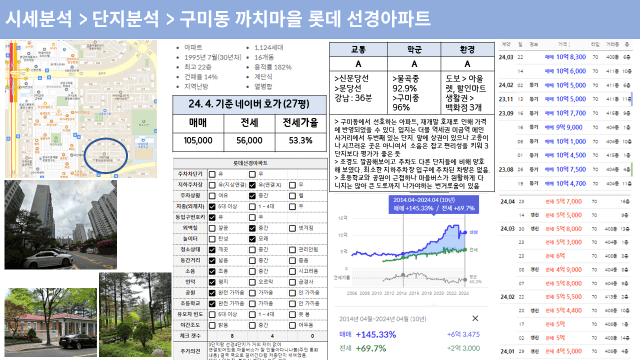Open the 전세 5억 7,000 transaction entry
The height and width of the screenshot is (360, 640).
click(565, 201)
